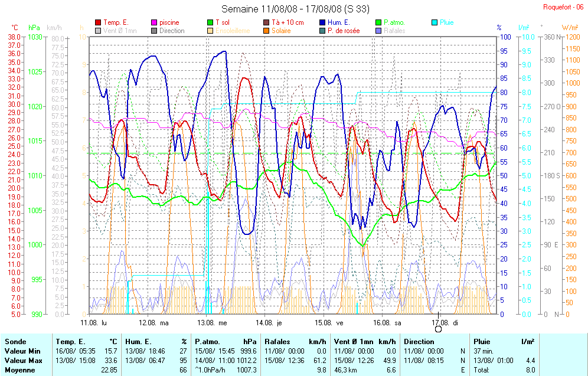Click the brown Tà + 10 cm legend swatch
588x376 pixels.
pyautogui.click(x=267, y=22)
